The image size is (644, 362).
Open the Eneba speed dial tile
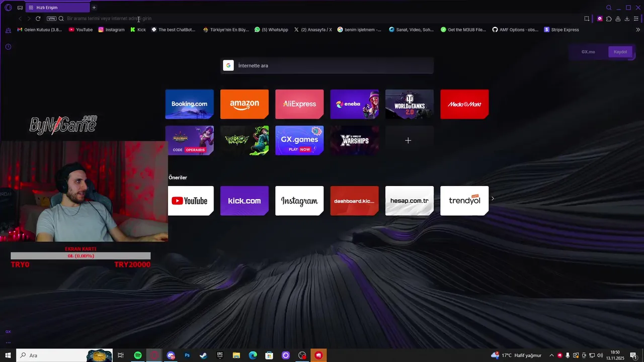355,104
